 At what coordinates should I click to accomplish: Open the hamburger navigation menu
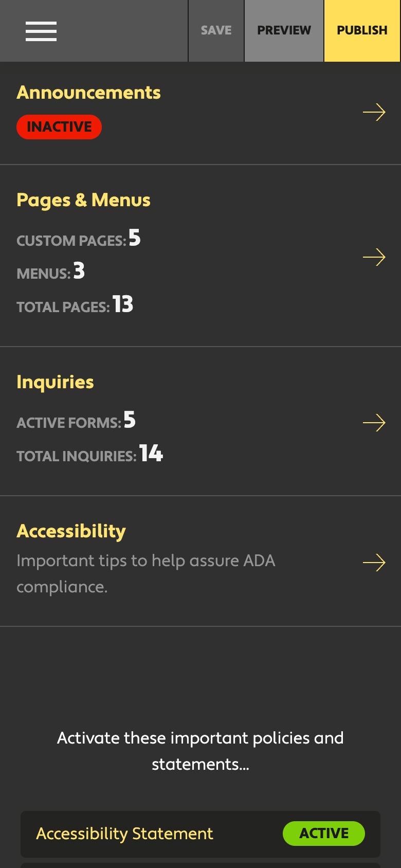click(41, 31)
